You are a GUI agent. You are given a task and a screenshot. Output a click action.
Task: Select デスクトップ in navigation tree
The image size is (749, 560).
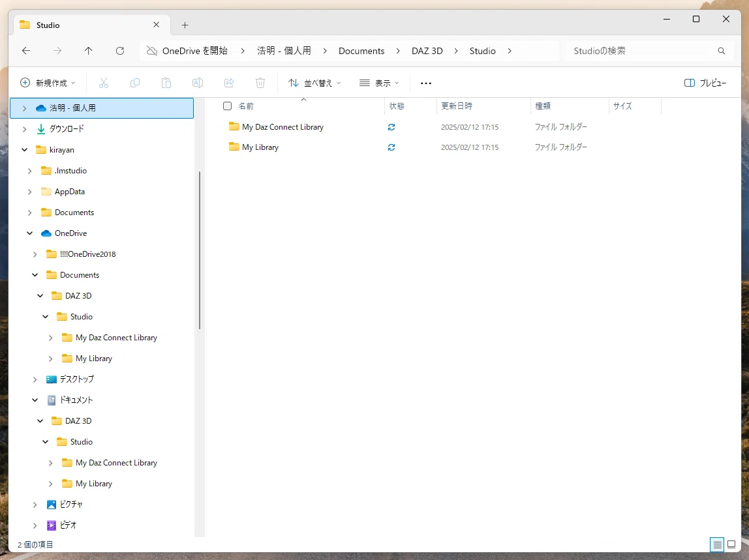click(x=77, y=379)
